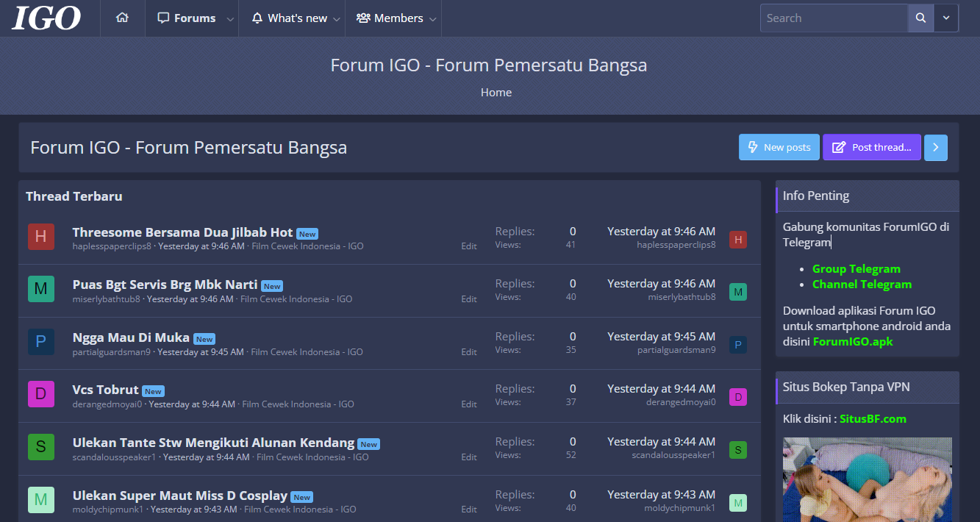The image size is (980, 522).
Task: Open the large P avatar of partialguardsman9
Action: pyautogui.click(x=41, y=342)
